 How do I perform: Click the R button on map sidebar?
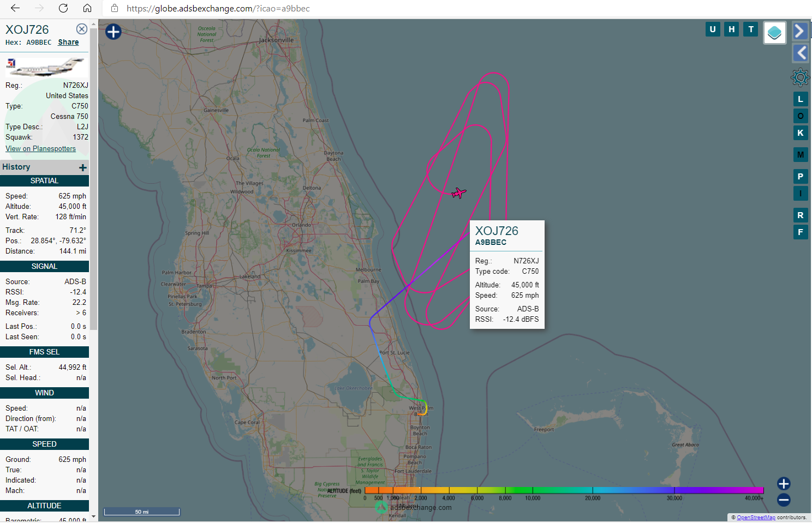click(x=801, y=215)
